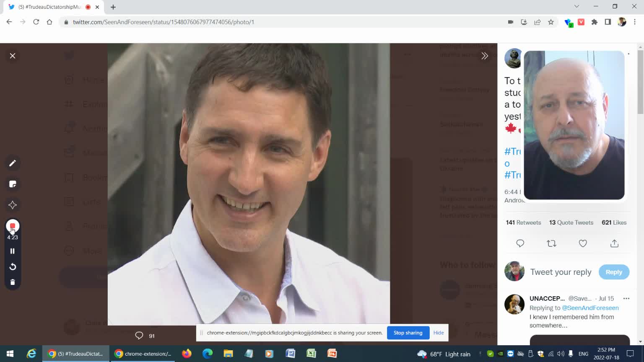Screen dimensions: 644x362
Task: Open the Wi-Fi network tray icon
Action: point(551,354)
